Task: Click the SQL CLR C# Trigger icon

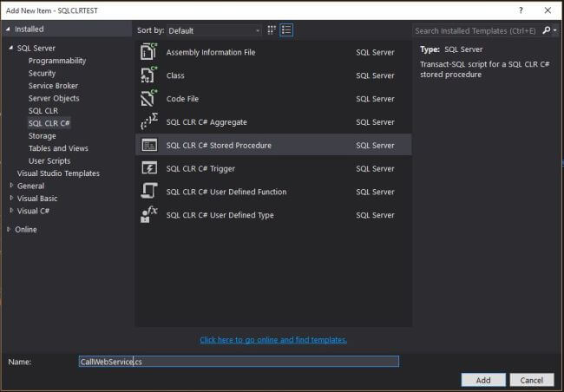Action: tap(149, 168)
